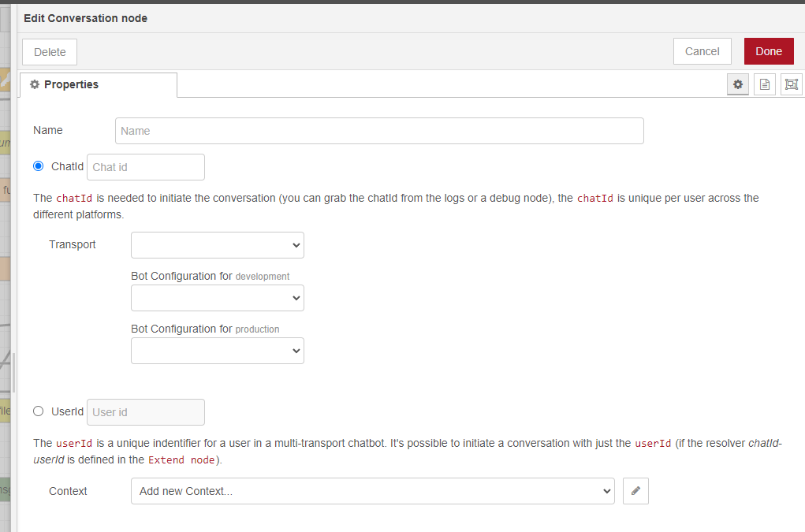Open Bot Configuration for development dropdown
805x532 pixels.
point(217,298)
